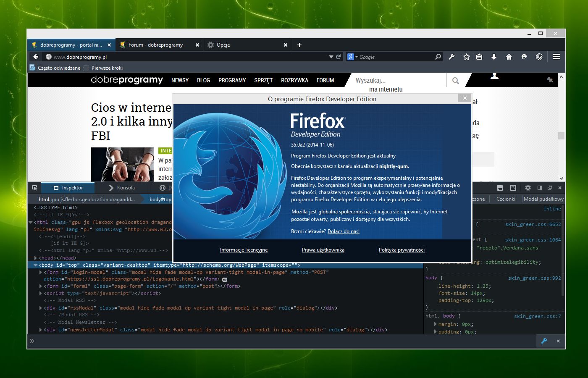The height and width of the screenshot is (378, 588).
Task: Open NEWSY in the site navigation
Action: [x=180, y=80]
